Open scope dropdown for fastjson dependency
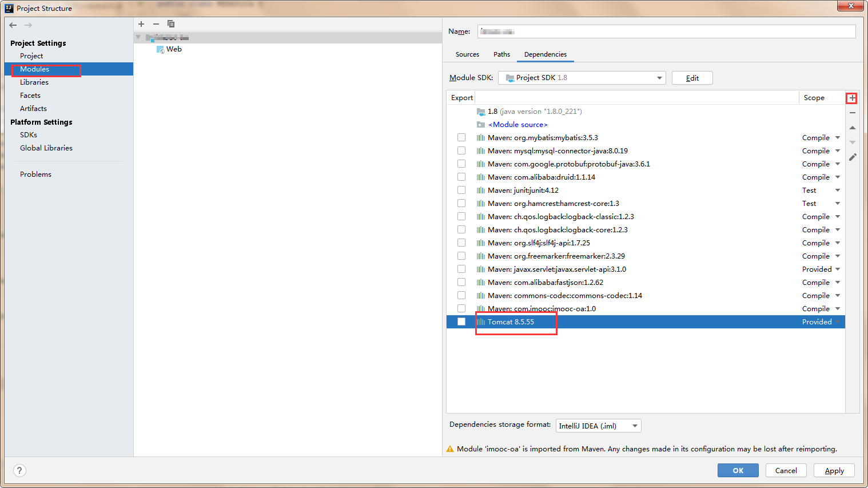The width and height of the screenshot is (868, 488). click(x=838, y=283)
